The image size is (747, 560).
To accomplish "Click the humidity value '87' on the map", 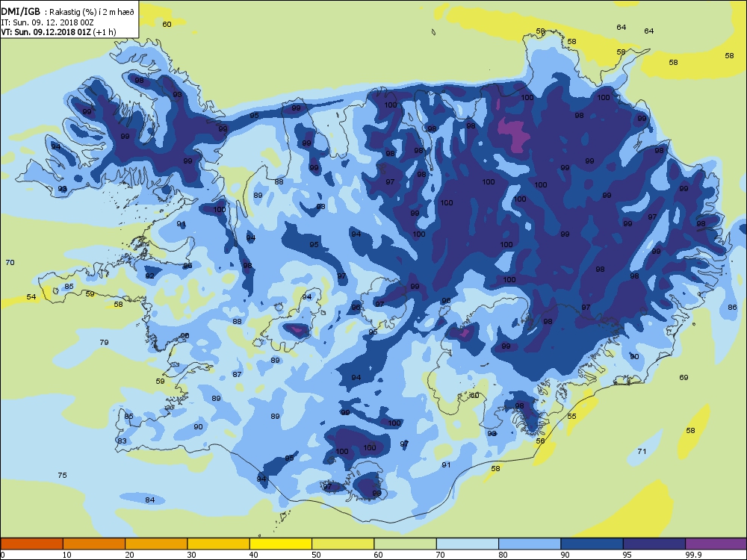I will 237,374.
